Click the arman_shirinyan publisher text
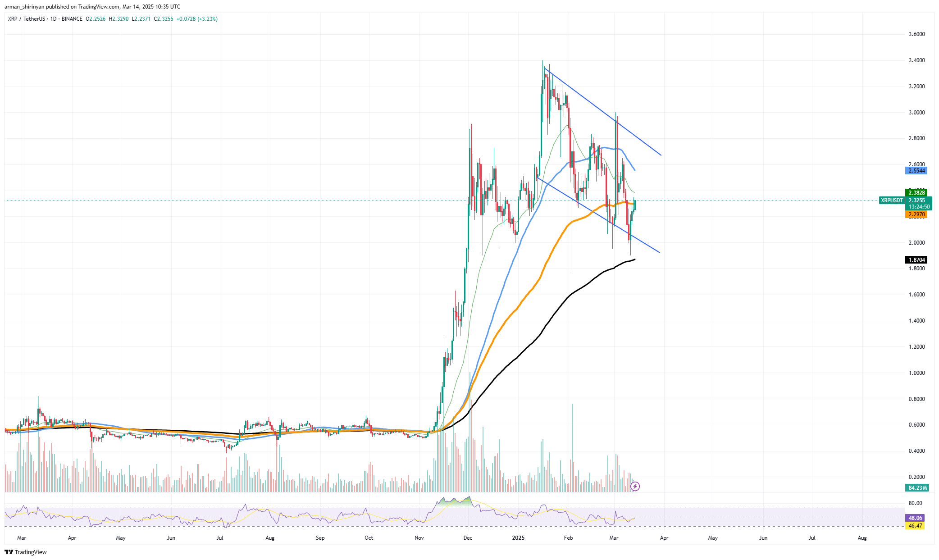Image resolution: width=939 pixels, height=560 pixels. (x=24, y=7)
